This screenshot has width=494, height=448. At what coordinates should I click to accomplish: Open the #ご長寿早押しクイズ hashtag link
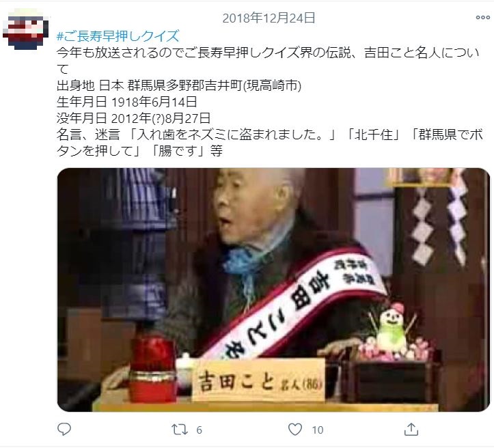(x=118, y=36)
